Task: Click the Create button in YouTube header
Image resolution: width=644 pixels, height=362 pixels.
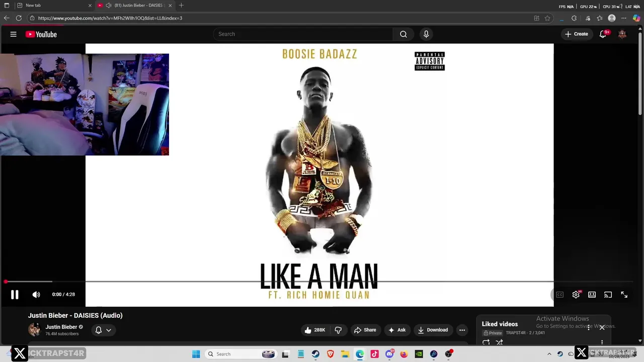Action: click(577, 34)
